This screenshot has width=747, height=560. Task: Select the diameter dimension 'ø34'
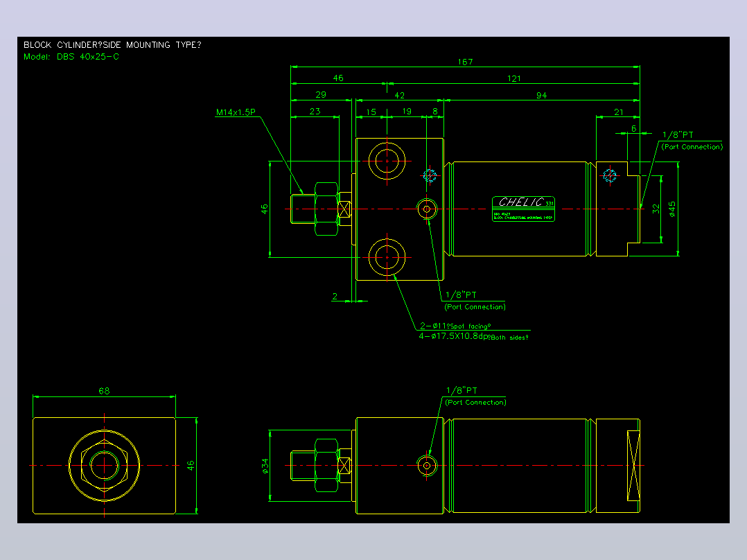coord(265,466)
